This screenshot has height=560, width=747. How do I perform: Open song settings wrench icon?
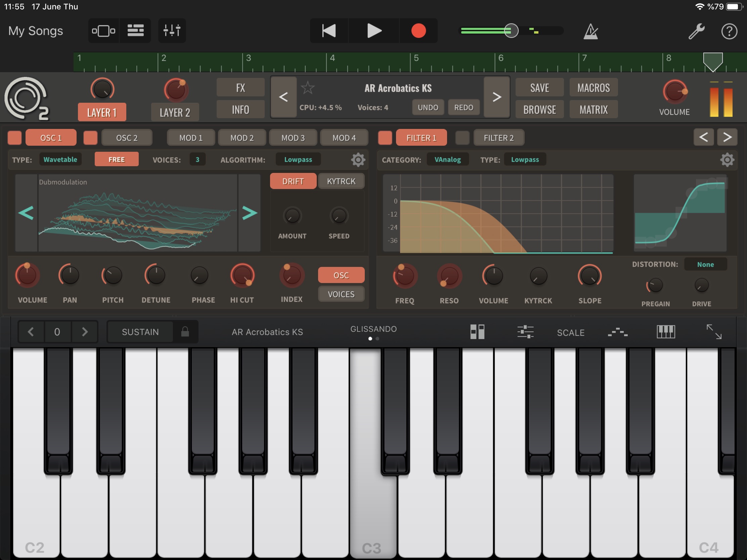[x=696, y=32]
